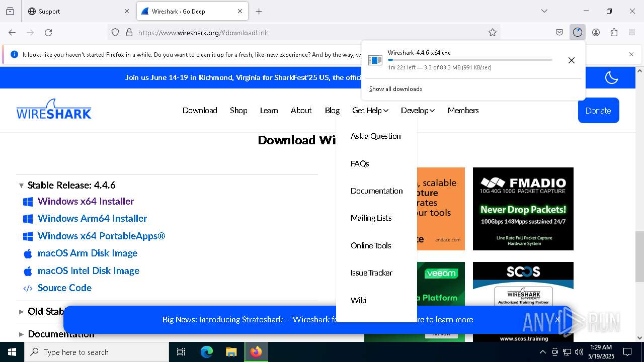
Task: Open the Blog nav link
Action: coord(332,110)
